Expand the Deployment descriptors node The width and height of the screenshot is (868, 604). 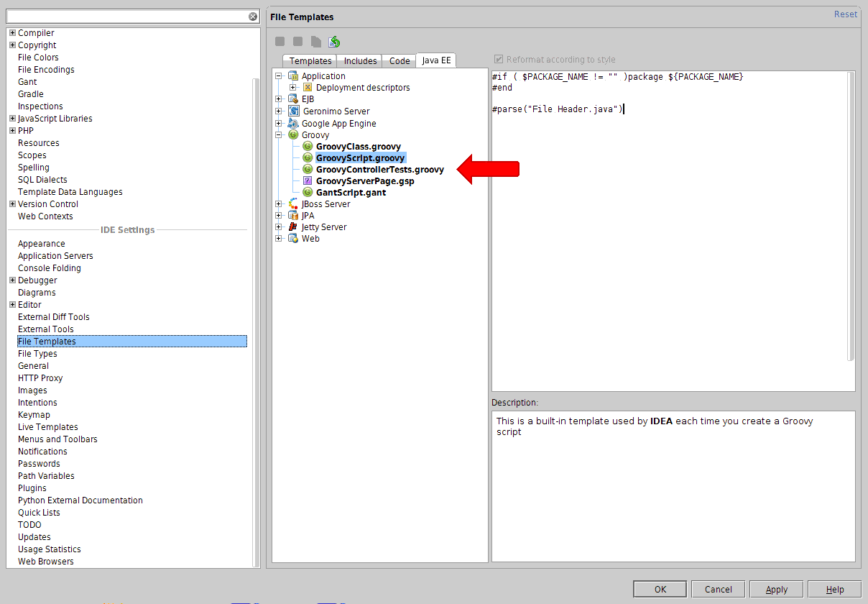[x=293, y=88]
